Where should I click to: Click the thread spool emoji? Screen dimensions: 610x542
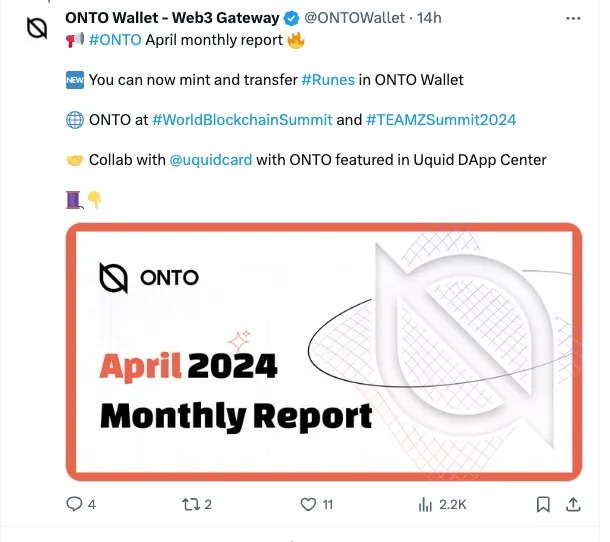73,200
